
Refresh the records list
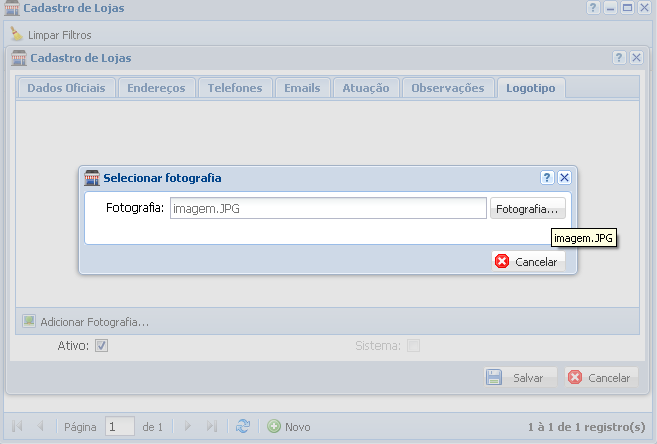pos(243,426)
